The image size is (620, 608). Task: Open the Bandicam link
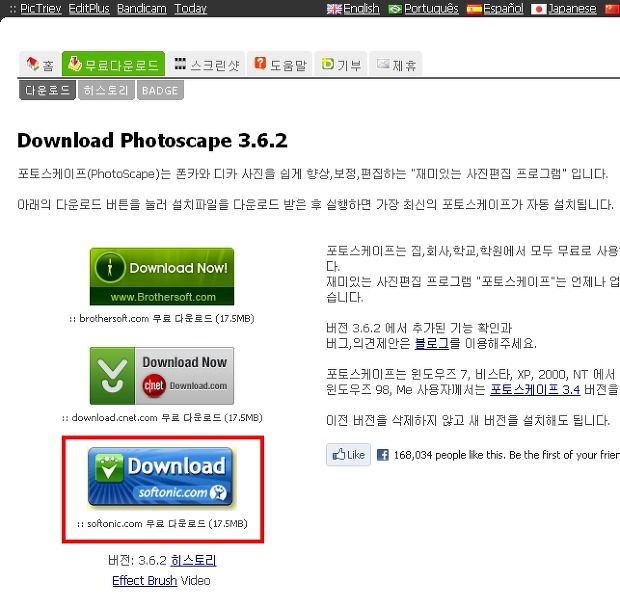[142, 8]
